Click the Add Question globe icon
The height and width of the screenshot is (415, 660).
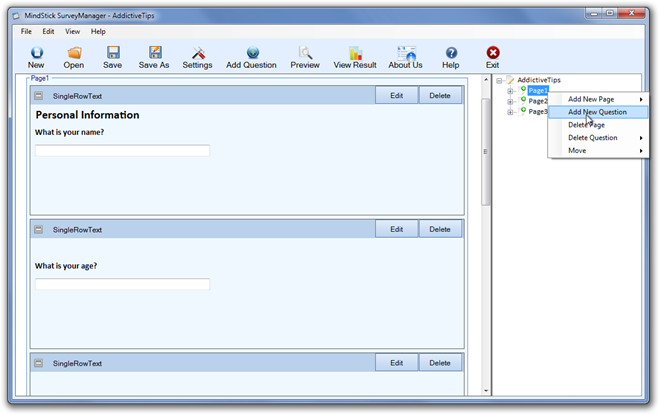tap(253, 52)
